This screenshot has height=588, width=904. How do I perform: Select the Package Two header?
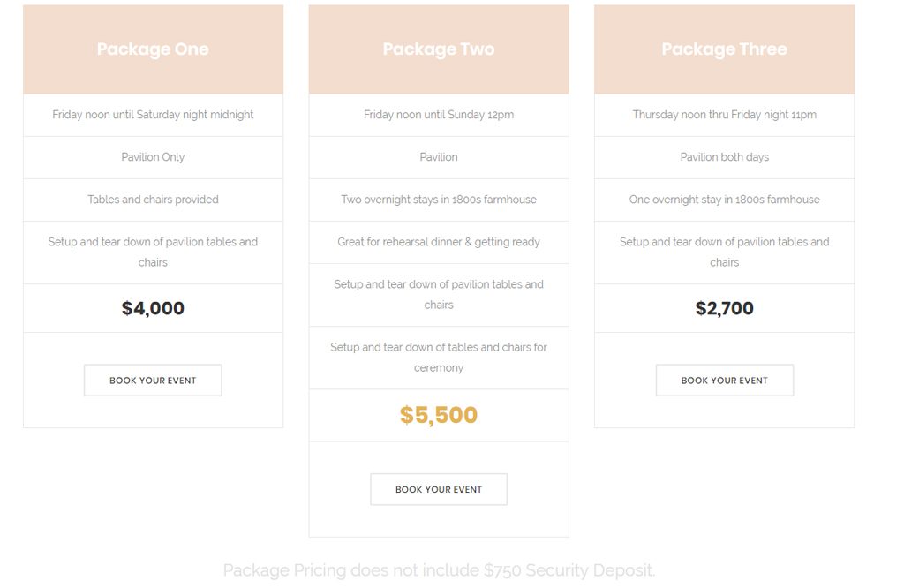click(439, 49)
